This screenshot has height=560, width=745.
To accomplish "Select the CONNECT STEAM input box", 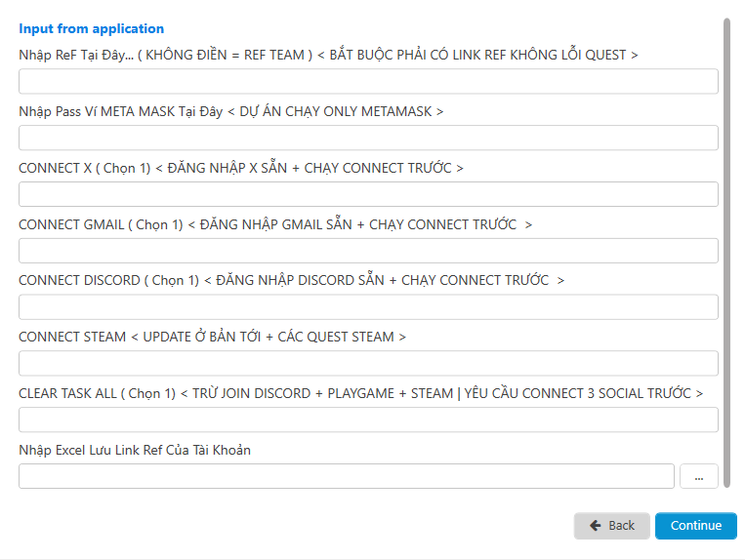I will coord(368,364).
